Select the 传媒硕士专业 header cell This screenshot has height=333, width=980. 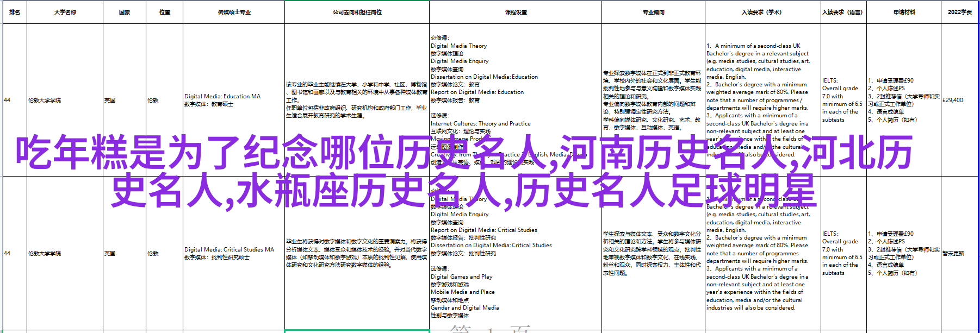coord(234,12)
